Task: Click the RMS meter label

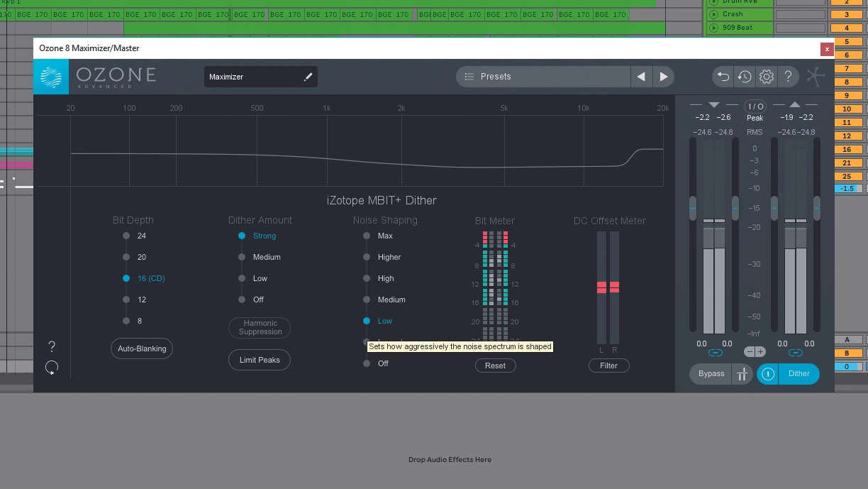Action: click(755, 132)
